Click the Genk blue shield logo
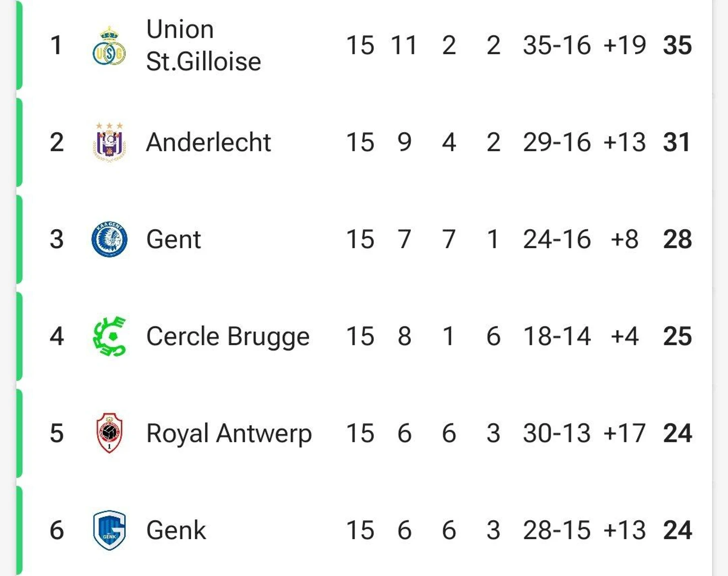 (x=109, y=530)
